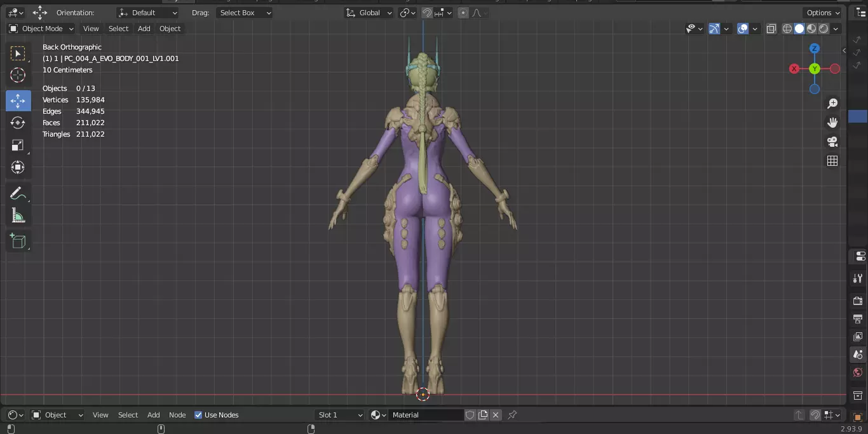Open the shader type Object dropdown
Screen dimensions: 868x434
[x=57, y=415]
